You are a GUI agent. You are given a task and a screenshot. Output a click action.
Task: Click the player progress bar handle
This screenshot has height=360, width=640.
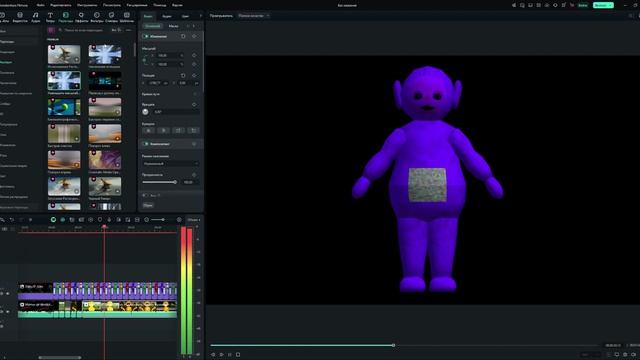coord(393,345)
